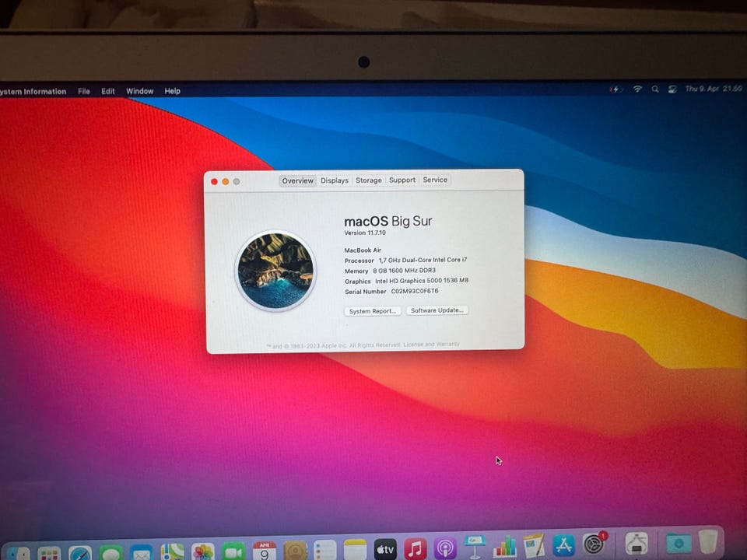Image resolution: width=747 pixels, height=560 pixels.
Task: Open the App Store in Dock
Action: tap(563, 544)
